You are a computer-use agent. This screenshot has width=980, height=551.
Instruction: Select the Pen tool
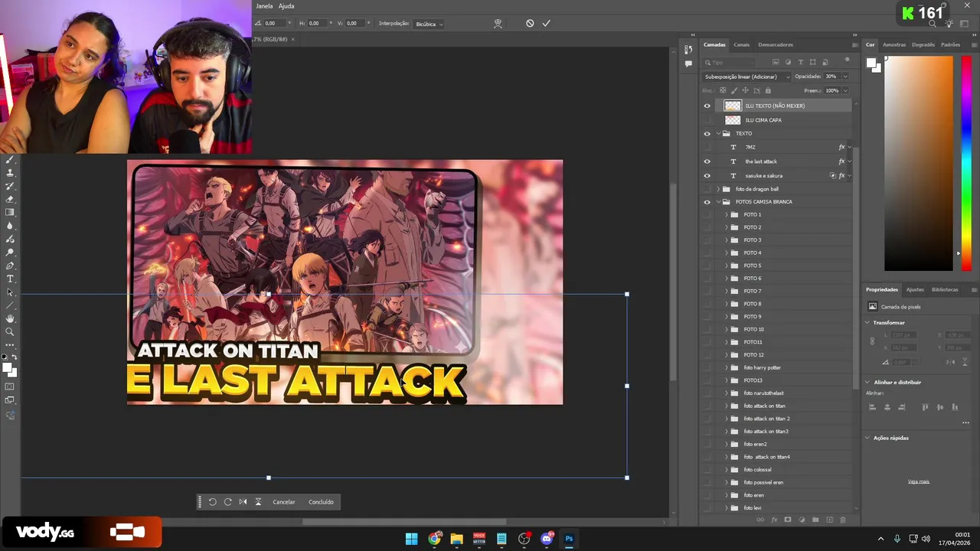click(x=10, y=266)
